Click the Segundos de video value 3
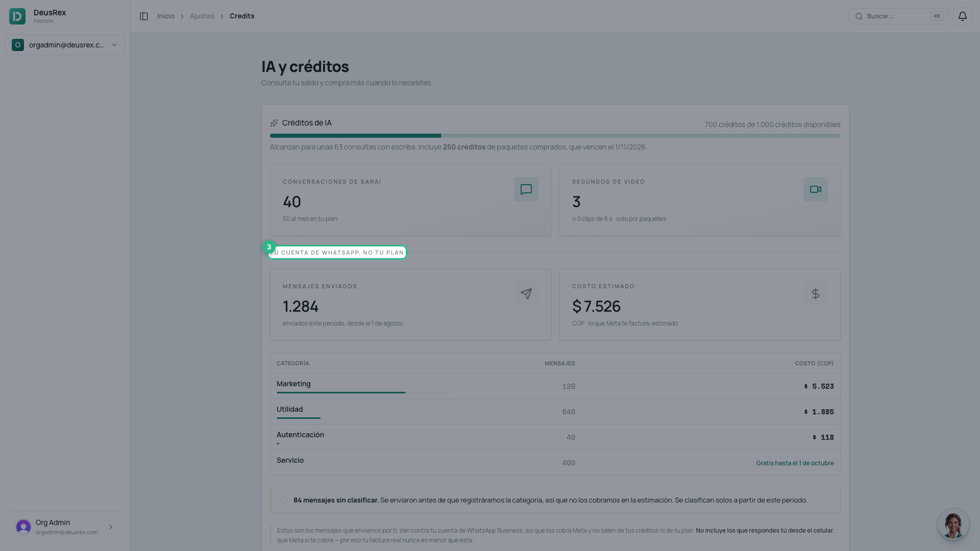Image resolution: width=980 pixels, height=551 pixels. 576,202
